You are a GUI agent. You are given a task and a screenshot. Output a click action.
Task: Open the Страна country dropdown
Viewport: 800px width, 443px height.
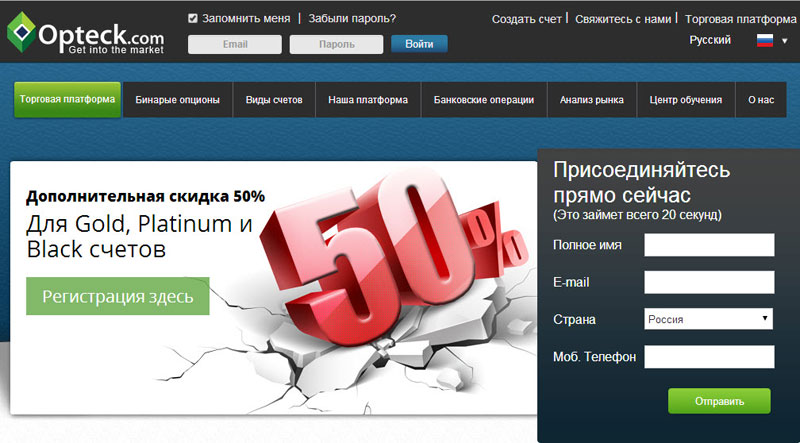(x=708, y=319)
